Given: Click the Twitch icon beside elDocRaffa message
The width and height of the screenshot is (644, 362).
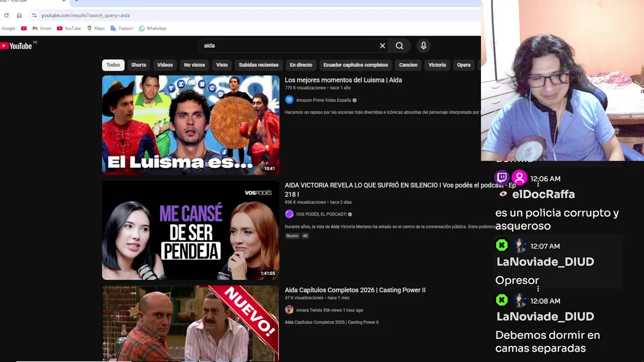Looking at the screenshot, I should [x=502, y=177].
